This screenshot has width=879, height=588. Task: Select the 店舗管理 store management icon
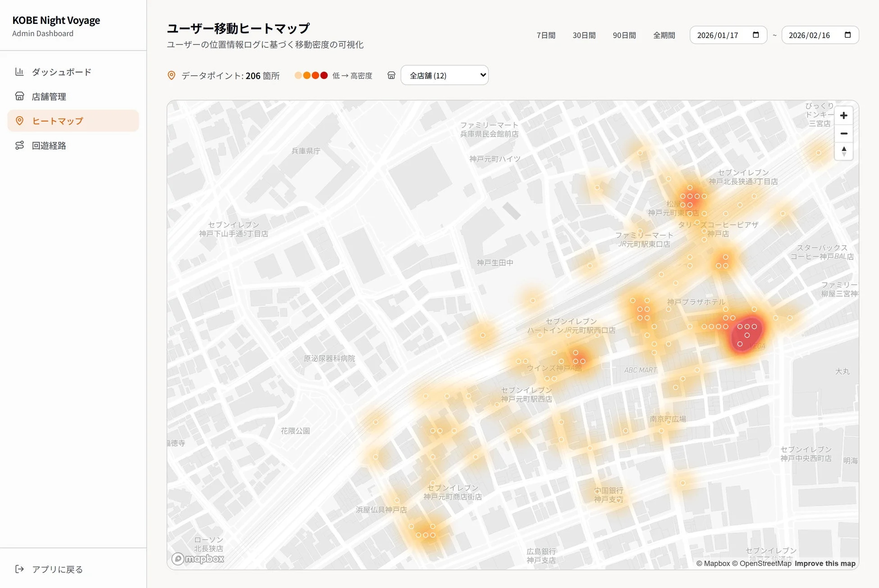20,96
